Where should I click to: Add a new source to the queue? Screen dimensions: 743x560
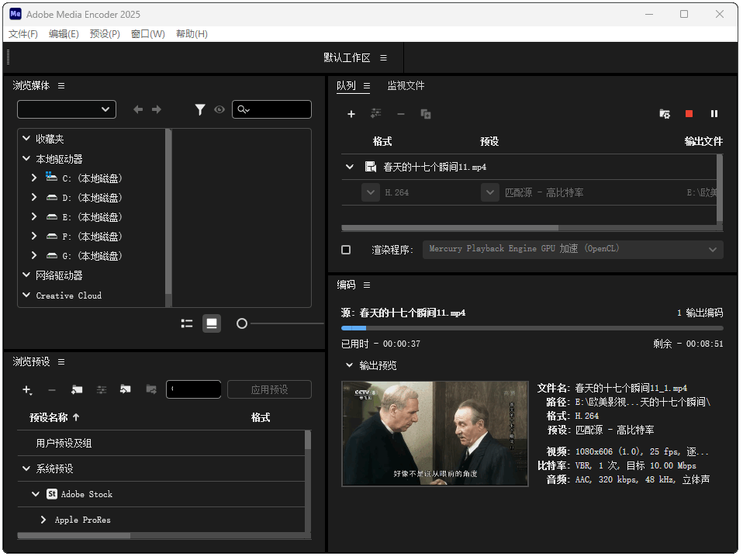(x=351, y=114)
